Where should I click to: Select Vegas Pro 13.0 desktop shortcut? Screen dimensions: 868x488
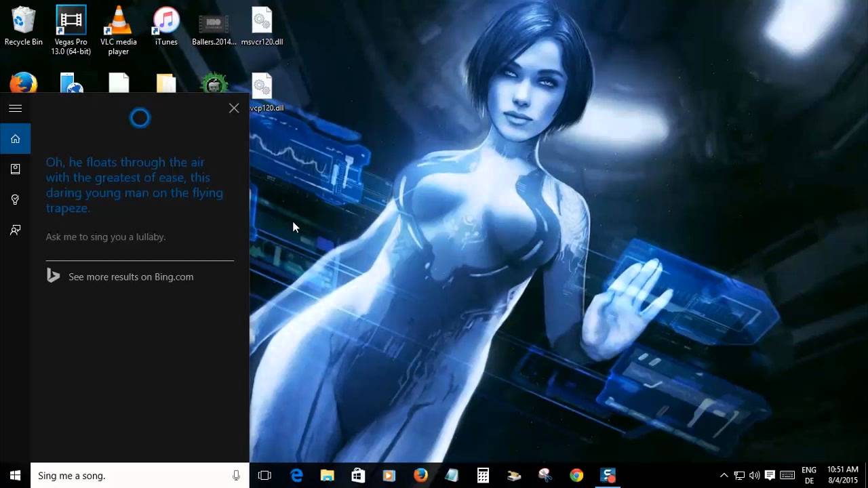pos(71,30)
